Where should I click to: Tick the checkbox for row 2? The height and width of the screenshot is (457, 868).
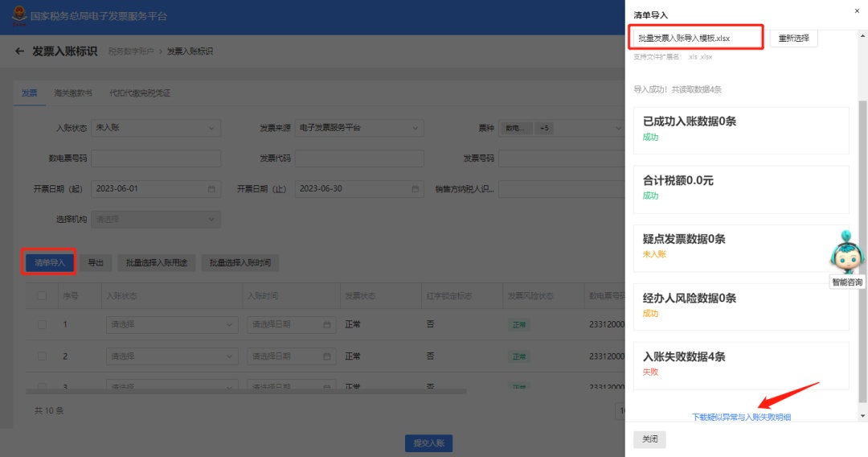pyautogui.click(x=42, y=356)
